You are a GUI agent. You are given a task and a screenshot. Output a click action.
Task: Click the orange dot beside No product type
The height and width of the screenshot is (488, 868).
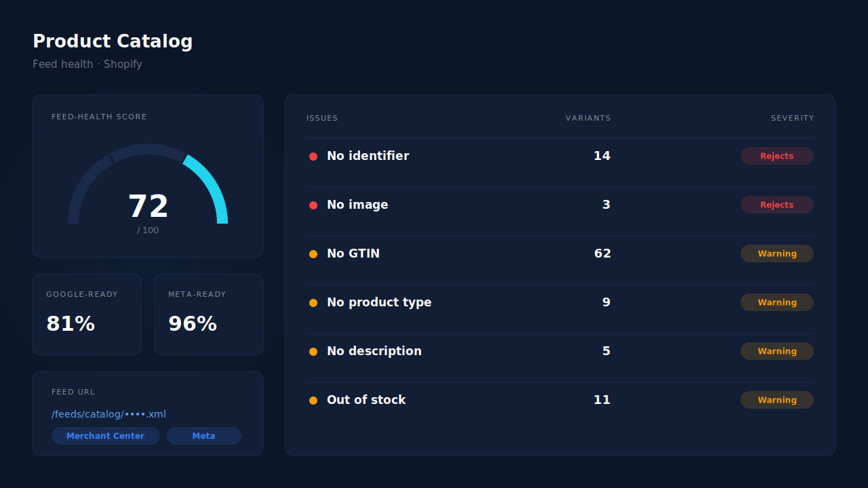(x=313, y=303)
